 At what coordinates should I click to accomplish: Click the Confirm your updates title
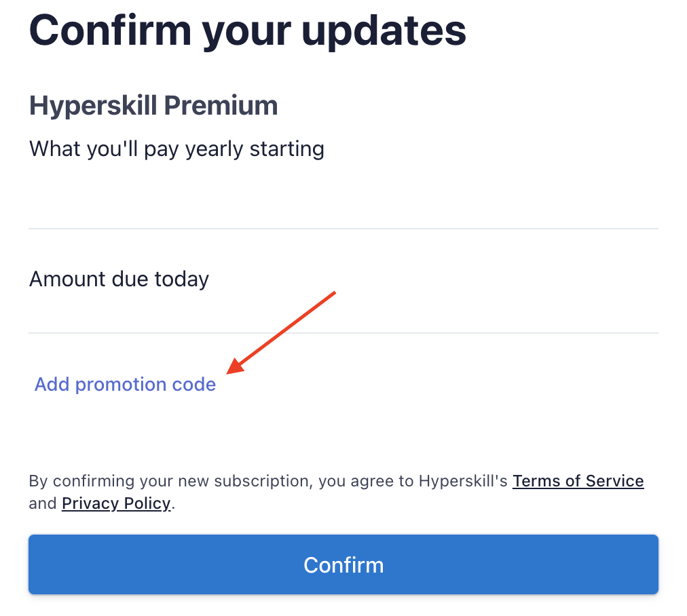[247, 31]
